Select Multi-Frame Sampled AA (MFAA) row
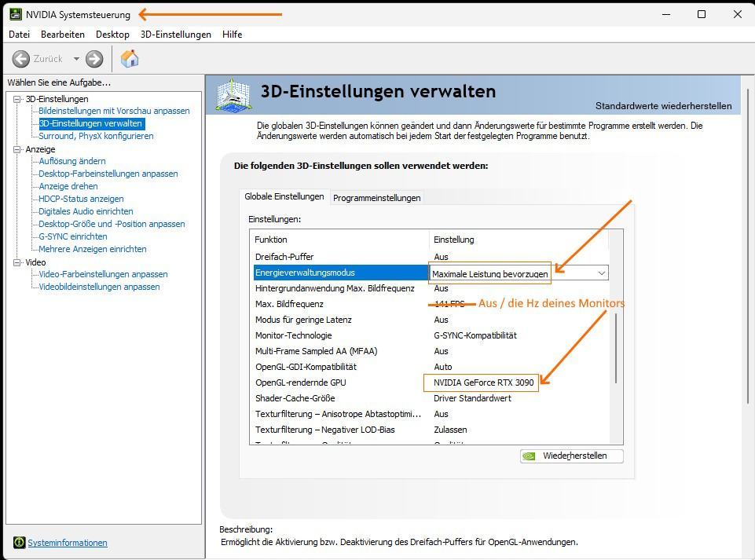The image size is (755, 560). (x=431, y=351)
